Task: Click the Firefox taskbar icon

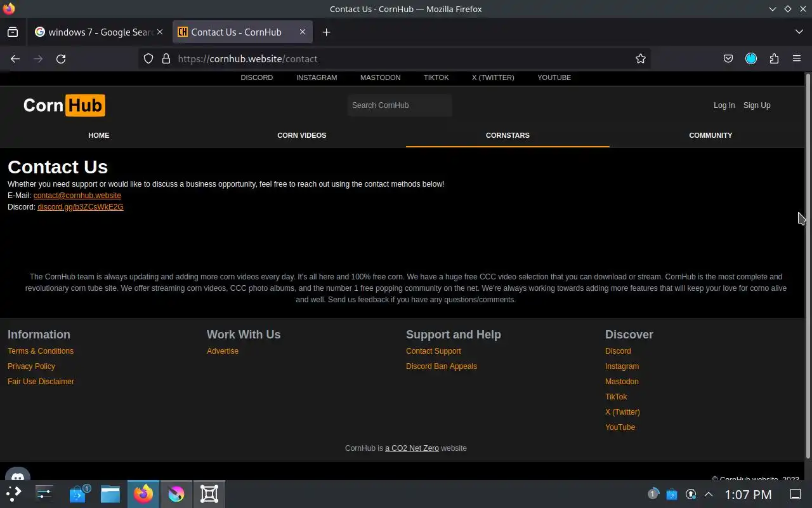Action: click(x=143, y=493)
